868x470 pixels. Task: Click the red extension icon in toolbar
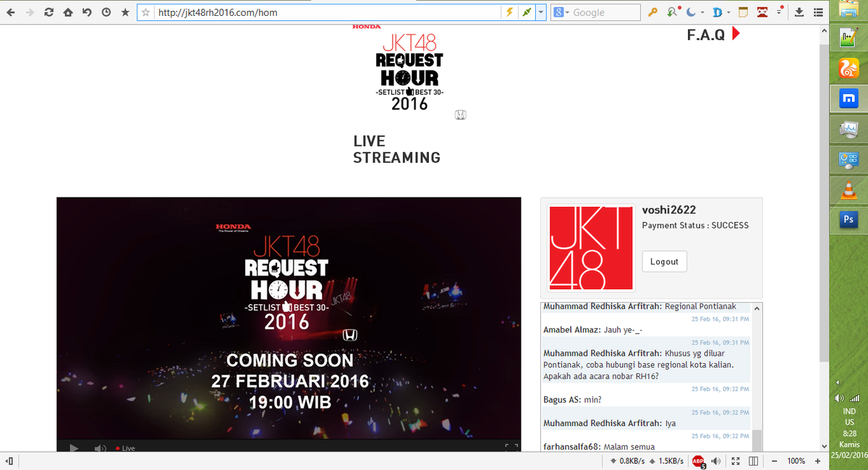(763, 12)
